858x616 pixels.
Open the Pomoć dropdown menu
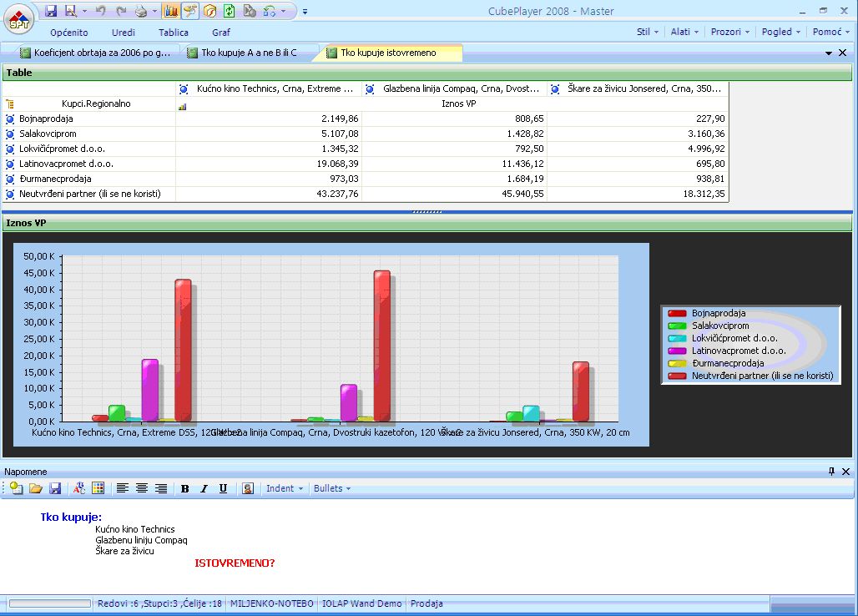point(830,32)
